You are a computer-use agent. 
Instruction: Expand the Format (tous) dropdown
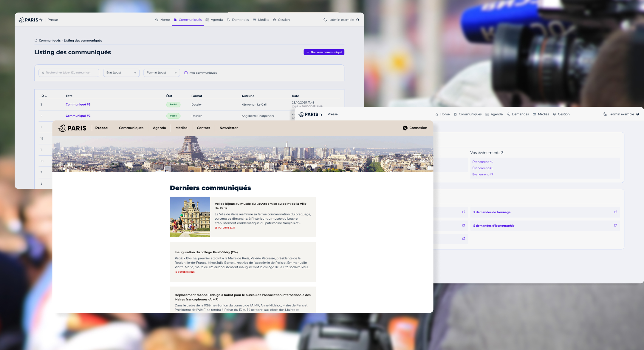pyautogui.click(x=162, y=73)
